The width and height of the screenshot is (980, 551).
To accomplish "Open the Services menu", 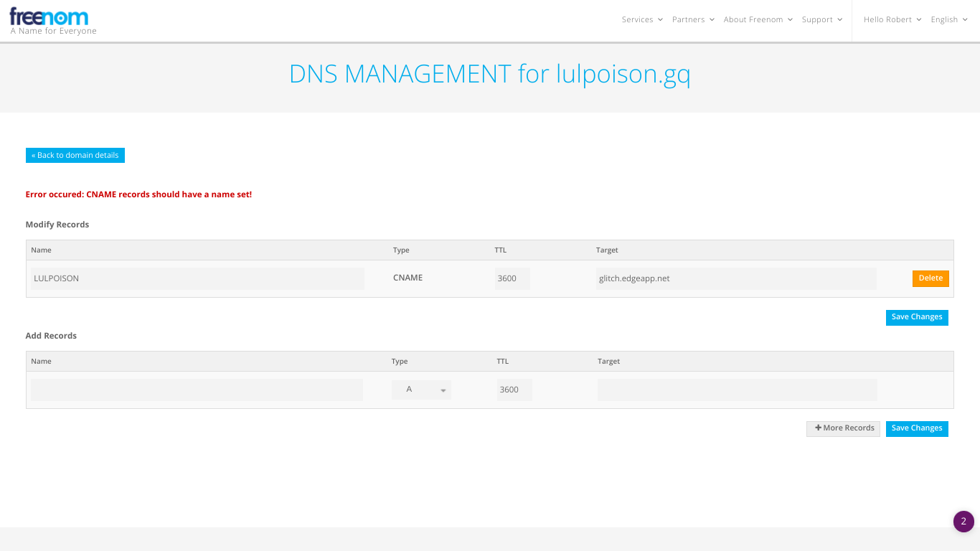I will click(642, 20).
